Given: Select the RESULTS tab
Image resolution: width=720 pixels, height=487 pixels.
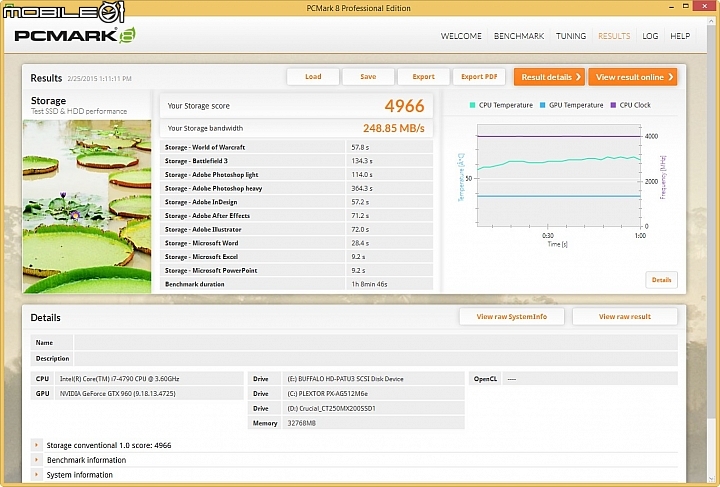Looking at the screenshot, I should [614, 36].
